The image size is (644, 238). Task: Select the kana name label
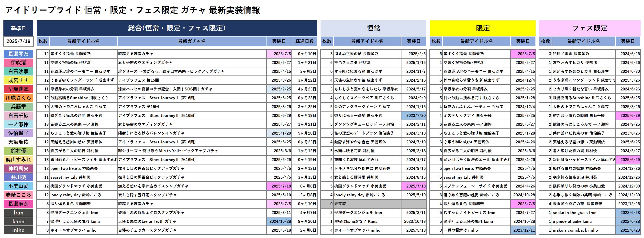[18, 222]
